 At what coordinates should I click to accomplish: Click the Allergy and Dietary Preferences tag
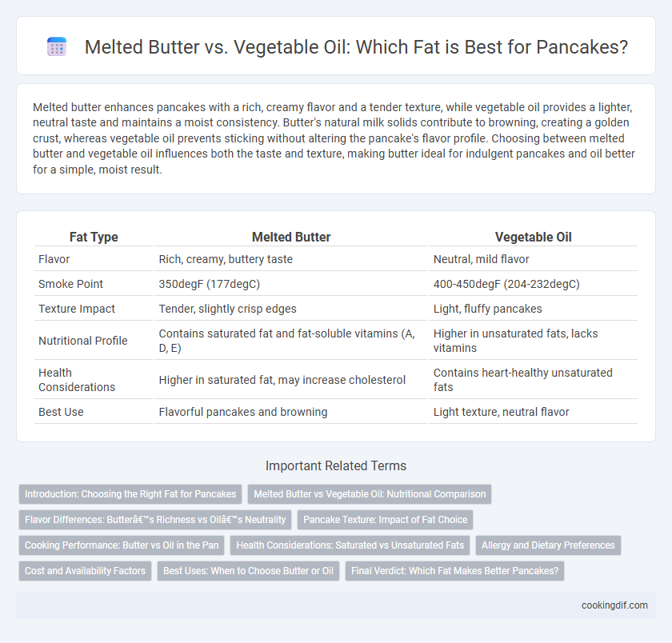pos(548,545)
